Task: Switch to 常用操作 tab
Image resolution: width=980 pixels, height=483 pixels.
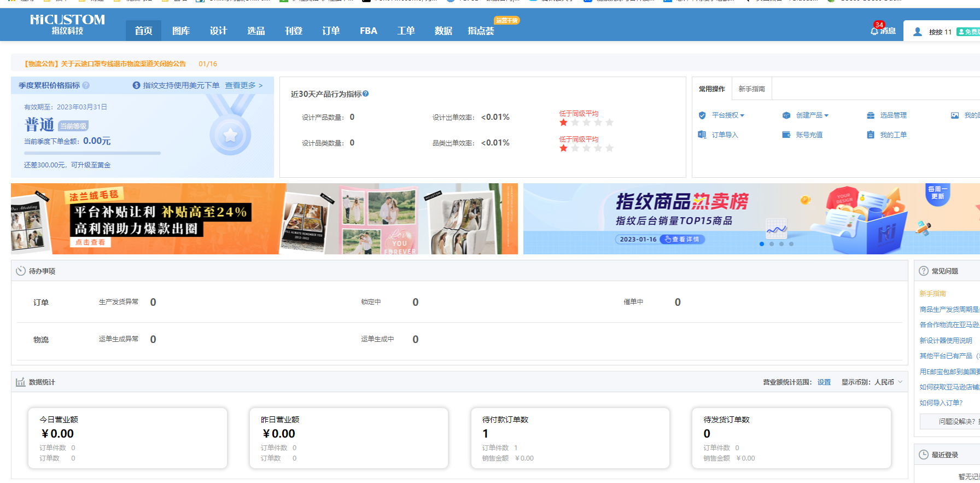Action: point(712,89)
